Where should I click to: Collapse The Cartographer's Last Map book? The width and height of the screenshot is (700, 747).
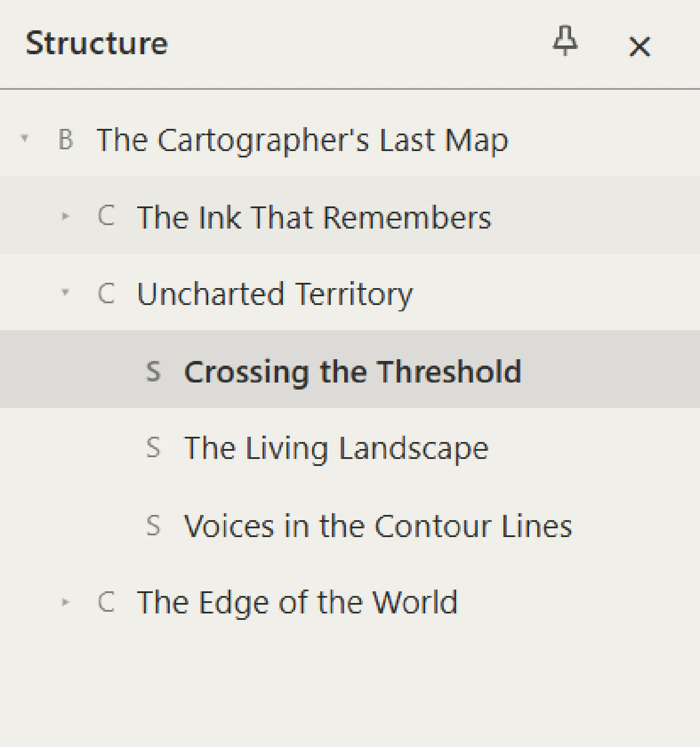(24, 138)
